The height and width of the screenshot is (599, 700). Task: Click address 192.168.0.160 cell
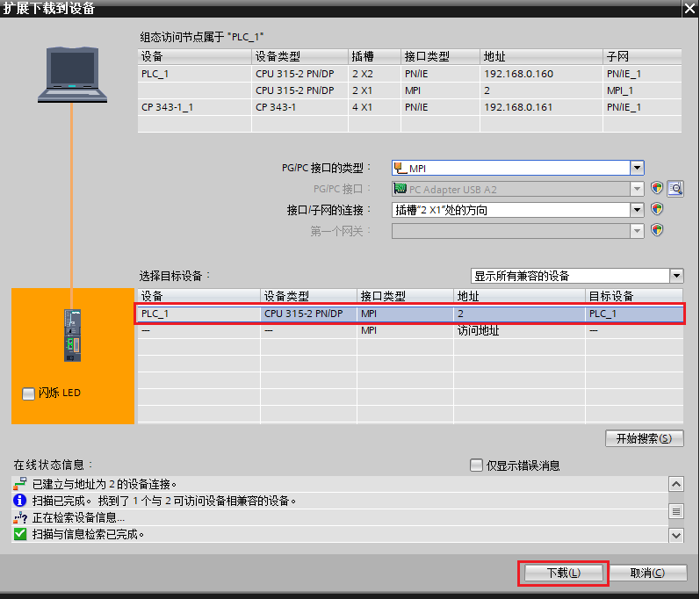pos(541,74)
